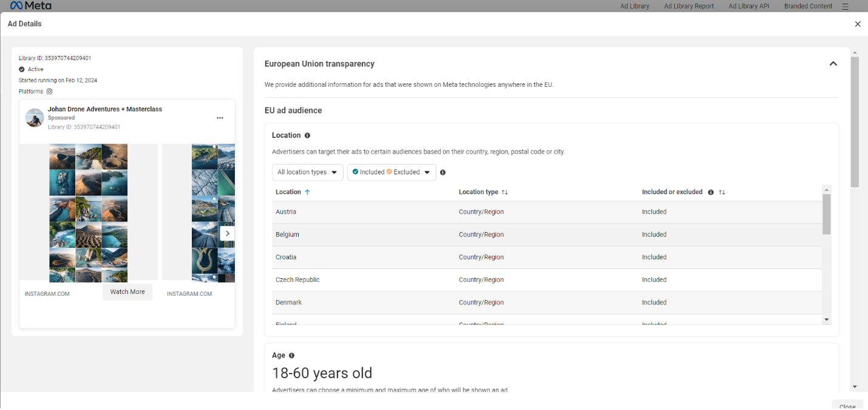Click main panel scroll down arrow
Viewport: 868px width, 410px height.
tap(855, 386)
